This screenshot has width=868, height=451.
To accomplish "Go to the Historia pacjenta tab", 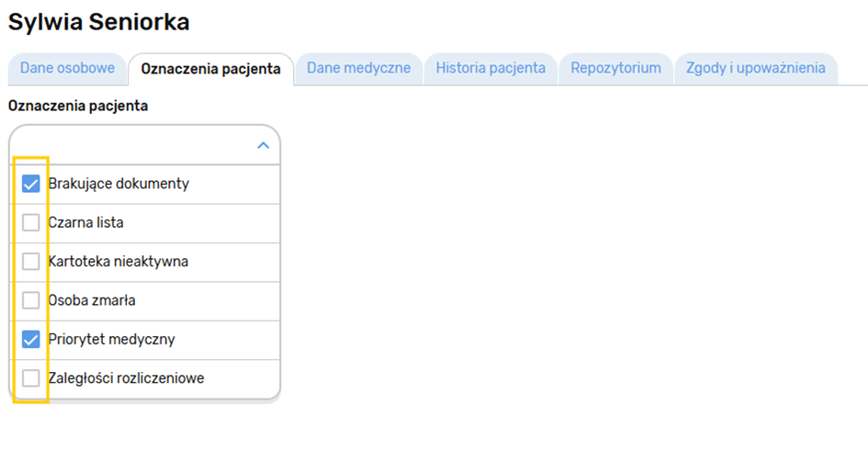I will 490,68.
